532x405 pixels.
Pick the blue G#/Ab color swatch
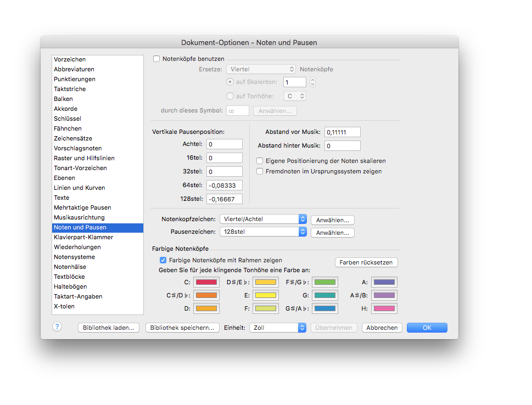click(x=325, y=308)
